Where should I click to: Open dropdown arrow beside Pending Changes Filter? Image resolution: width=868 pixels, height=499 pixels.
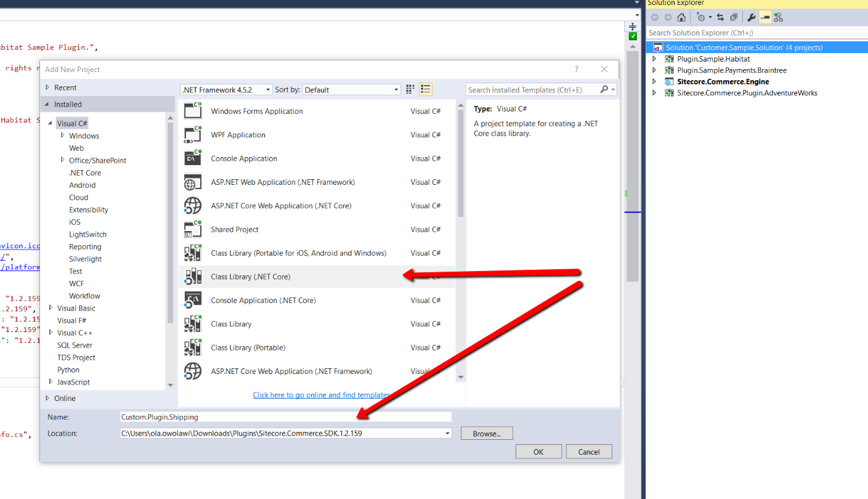pyautogui.click(x=710, y=17)
